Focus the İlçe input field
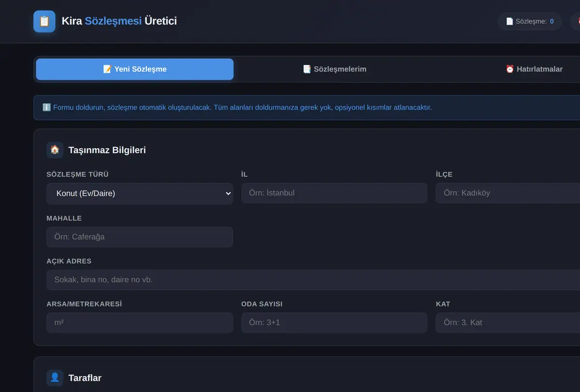The width and height of the screenshot is (580, 392). [508, 193]
